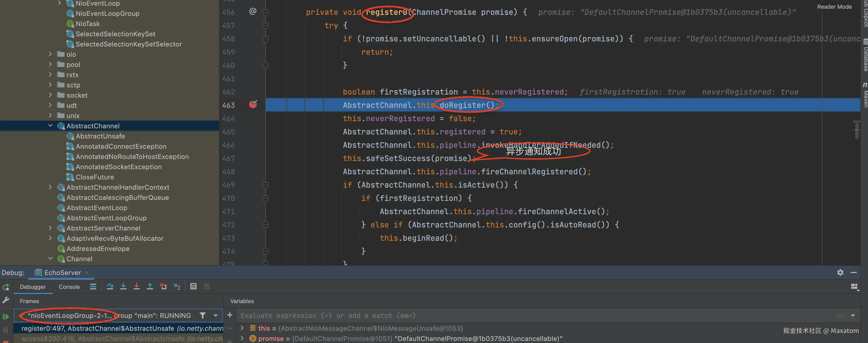Collapse the AbstractChannel tree node
The width and height of the screenshot is (868, 343).
tap(50, 125)
